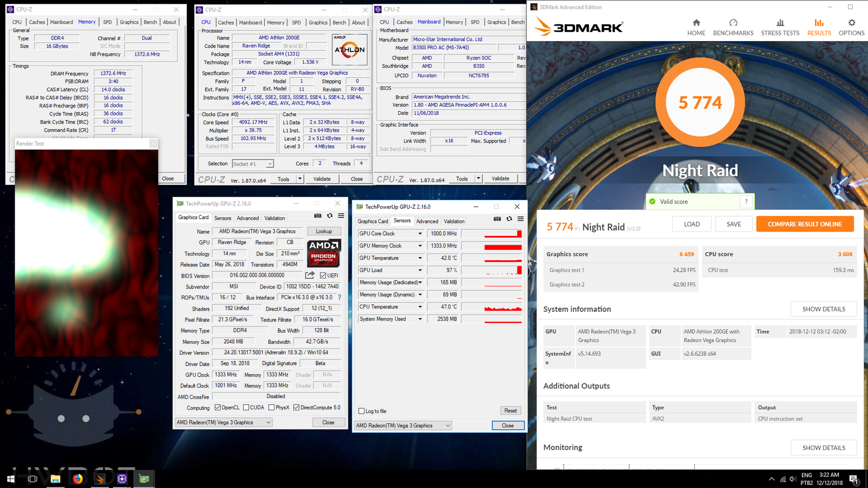Launch Firefox from the taskbar

tap(78, 479)
